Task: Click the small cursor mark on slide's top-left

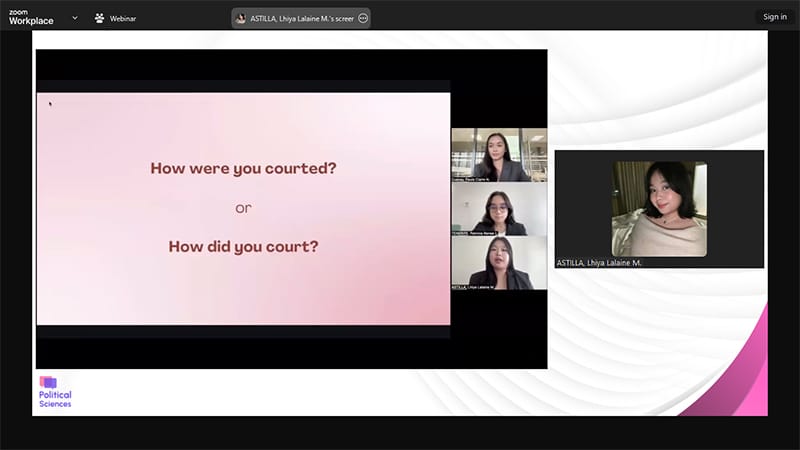Action: pos(50,103)
